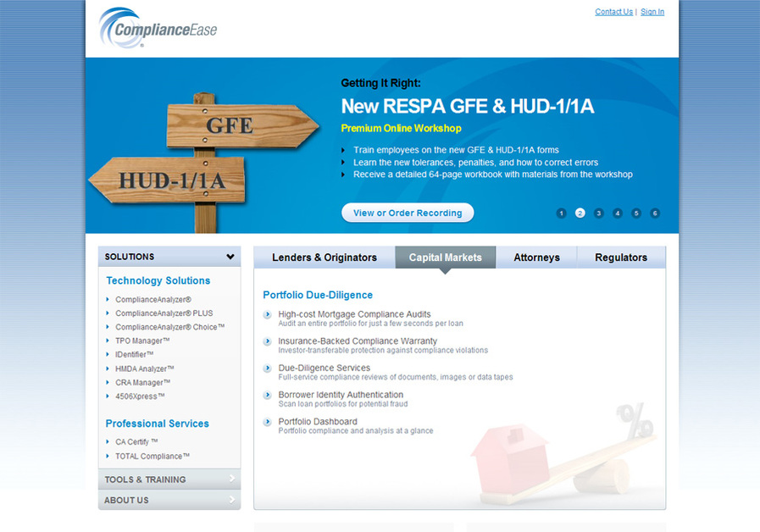Go to banner slide 6
The width and height of the screenshot is (760, 532).
655,213
